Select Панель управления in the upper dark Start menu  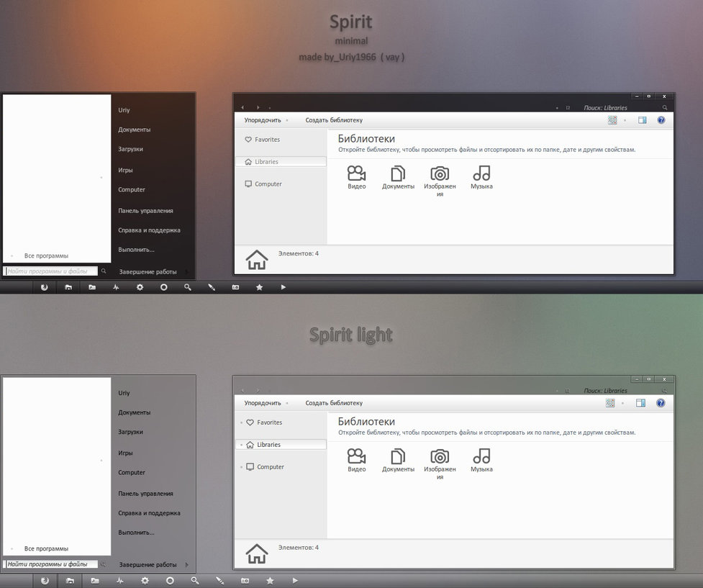[x=145, y=211]
